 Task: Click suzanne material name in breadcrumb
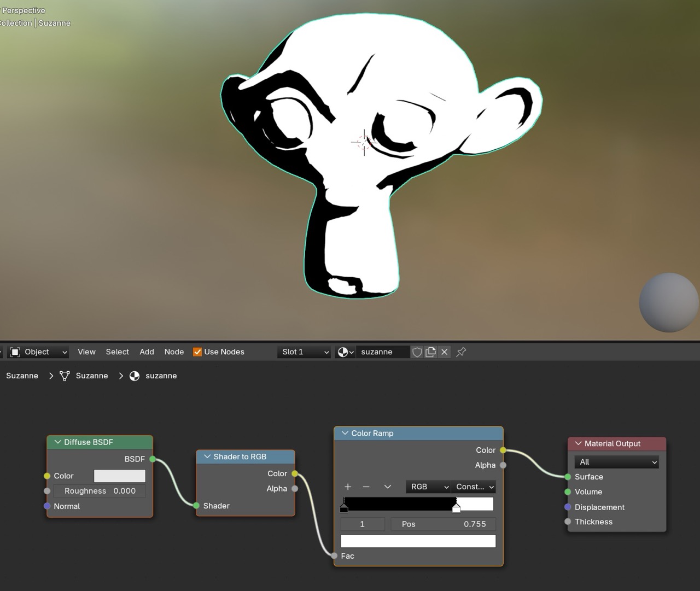[161, 376]
